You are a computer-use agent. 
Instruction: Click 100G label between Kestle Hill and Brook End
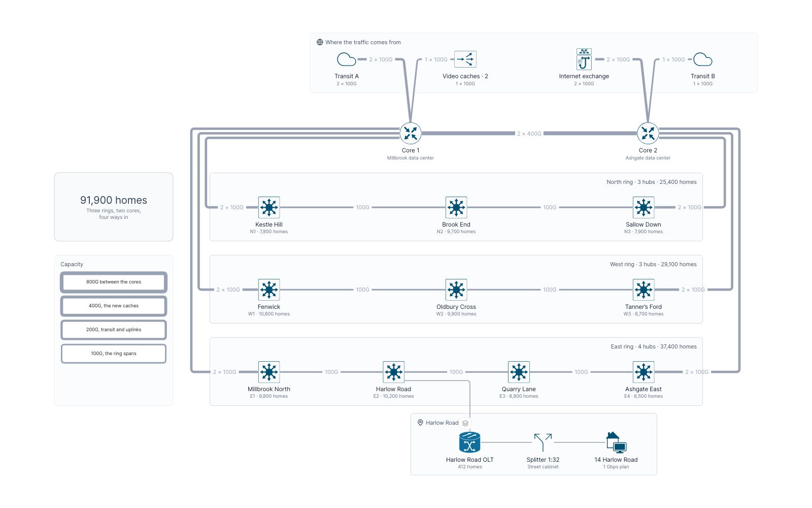(x=362, y=207)
